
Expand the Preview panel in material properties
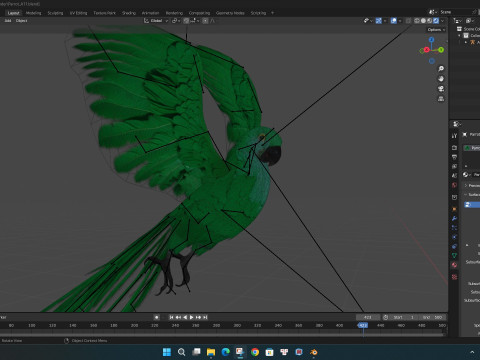(x=466, y=185)
